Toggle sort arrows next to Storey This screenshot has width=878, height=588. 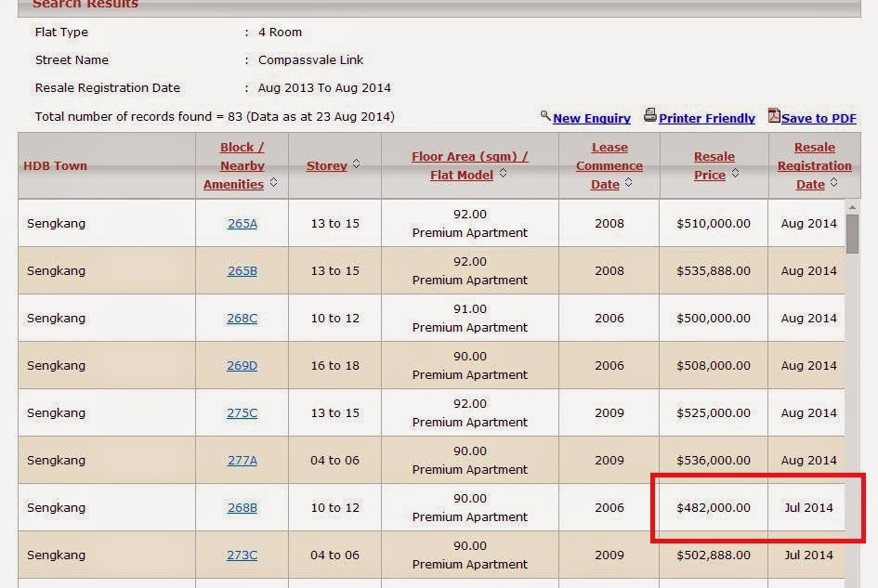point(356,164)
